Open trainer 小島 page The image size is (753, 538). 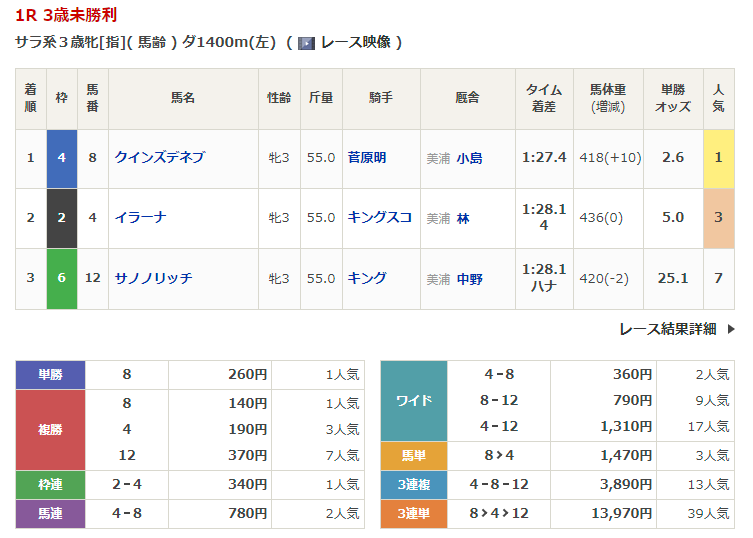(469, 158)
